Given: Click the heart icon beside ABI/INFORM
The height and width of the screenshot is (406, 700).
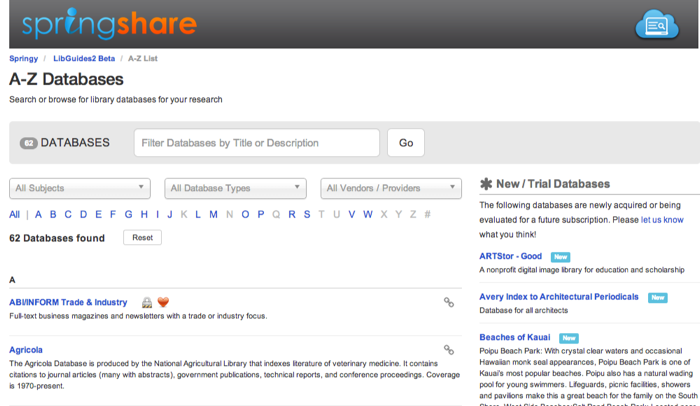Looking at the screenshot, I should (x=163, y=302).
